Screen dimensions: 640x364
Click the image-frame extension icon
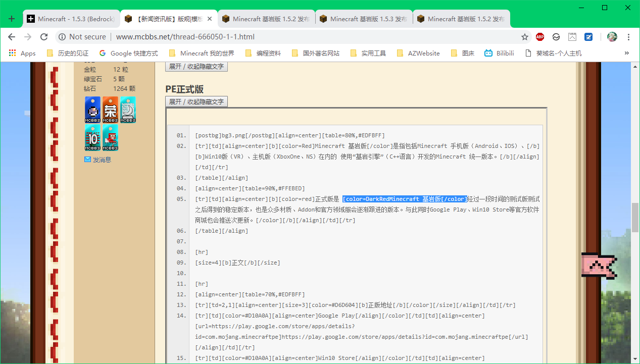pyautogui.click(x=572, y=37)
